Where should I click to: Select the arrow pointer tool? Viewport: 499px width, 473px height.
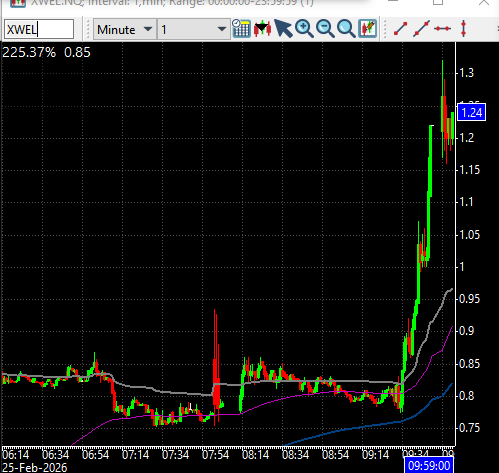[283, 29]
